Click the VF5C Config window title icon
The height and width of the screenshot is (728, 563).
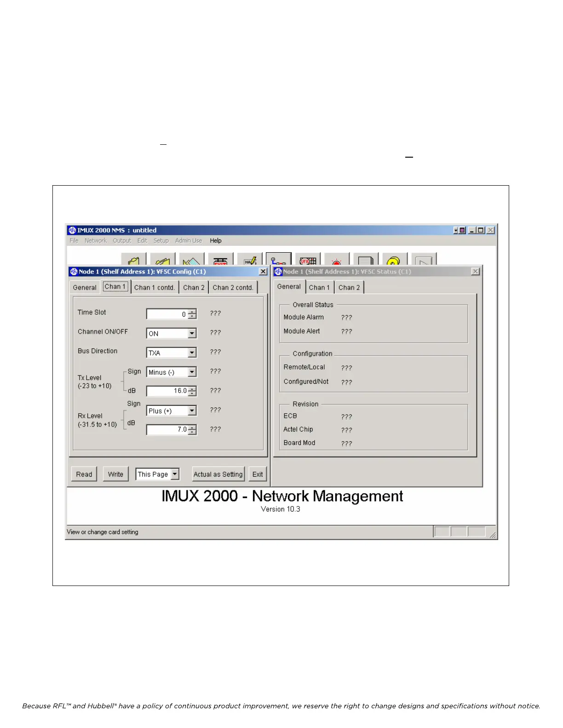coord(74,272)
